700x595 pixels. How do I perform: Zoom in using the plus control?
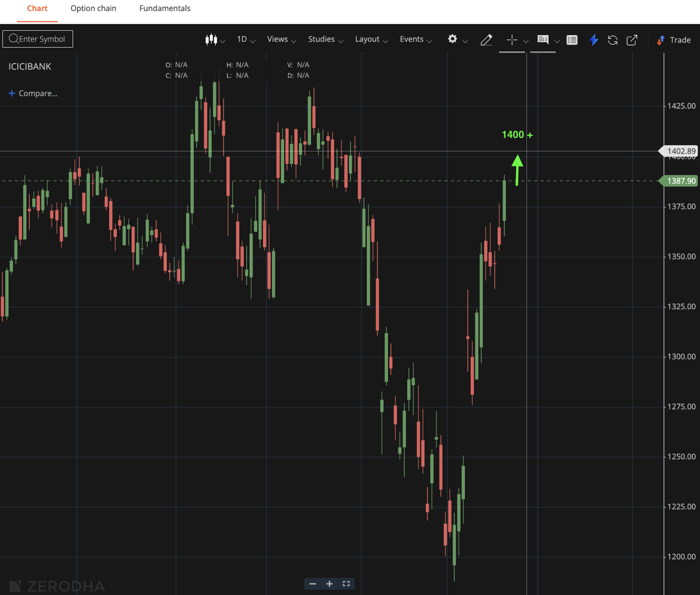click(x=329, y=583)
